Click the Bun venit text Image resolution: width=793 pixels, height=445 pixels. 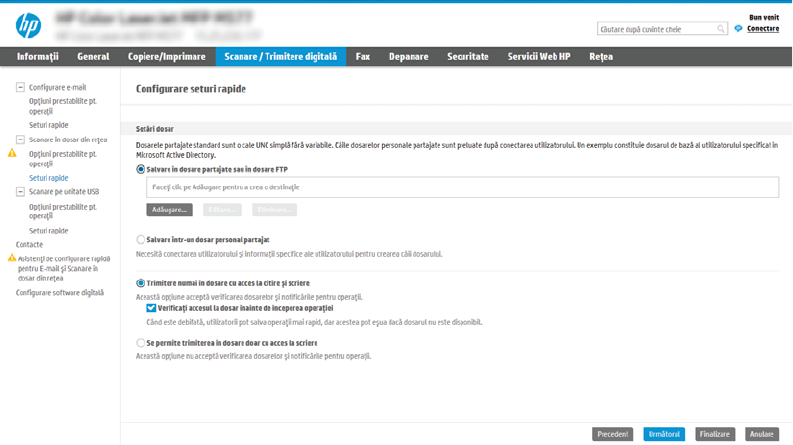(x=764, y=17)
